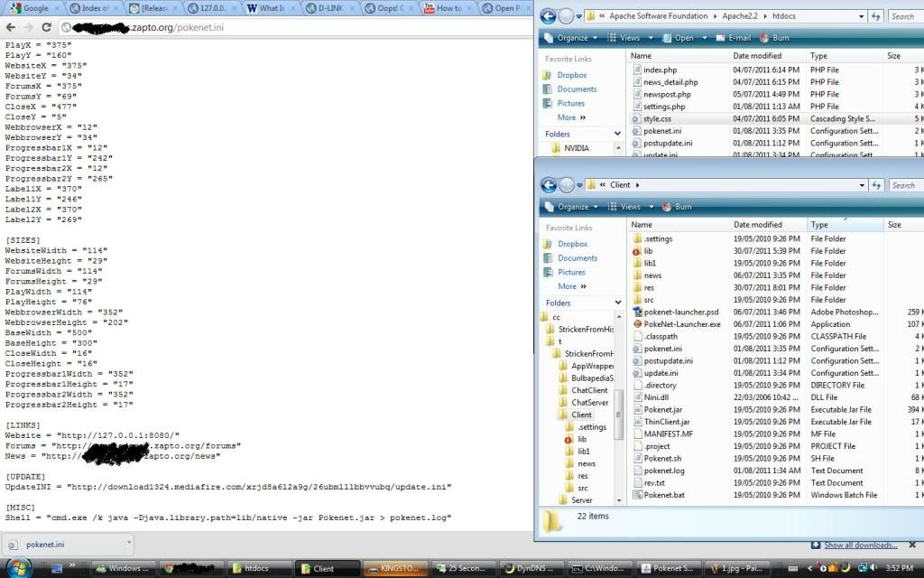The width and height of the screenshot is (924, 578).
Task: Collapse the Folders pane in Client window
Action: click(x=617, y=303)
